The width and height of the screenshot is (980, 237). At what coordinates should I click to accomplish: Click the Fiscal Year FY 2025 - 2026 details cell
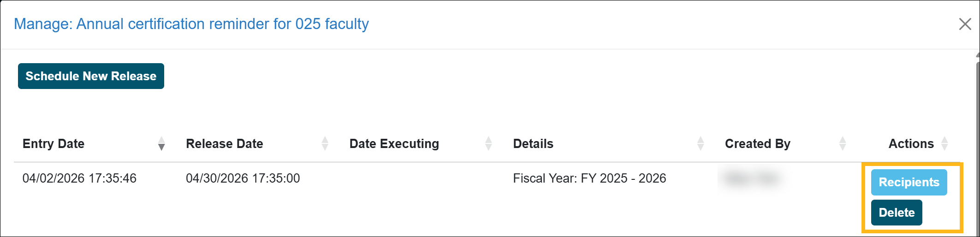pos(589,178)
